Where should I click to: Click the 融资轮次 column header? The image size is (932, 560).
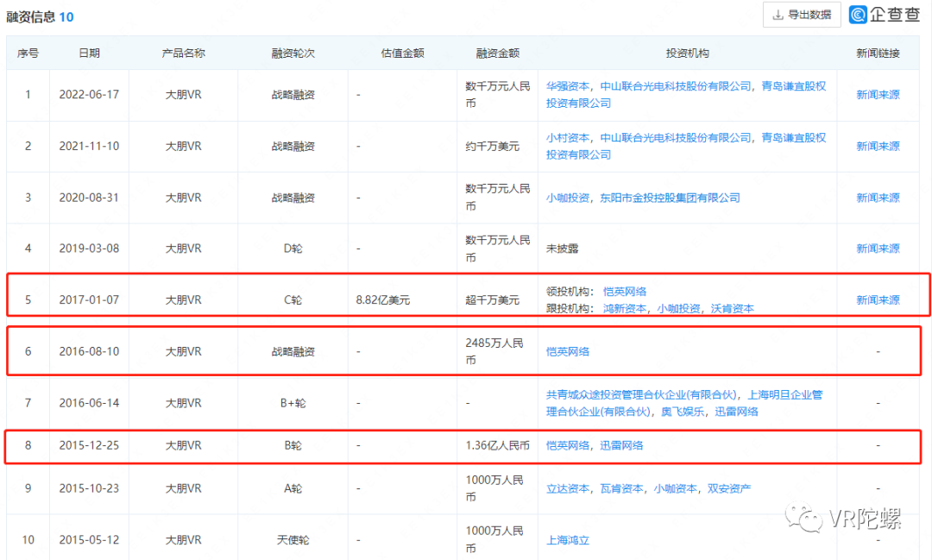pyautogui.click(x=293, y=53)
